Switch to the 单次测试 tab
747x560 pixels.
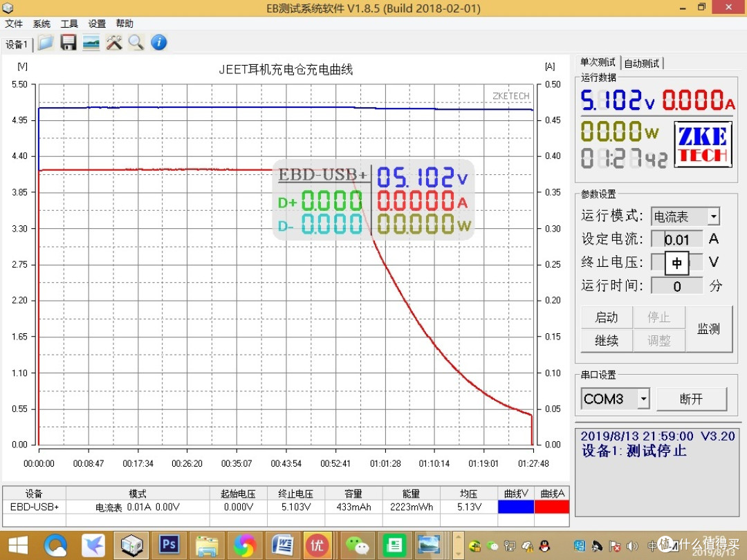tap(598, 62)
